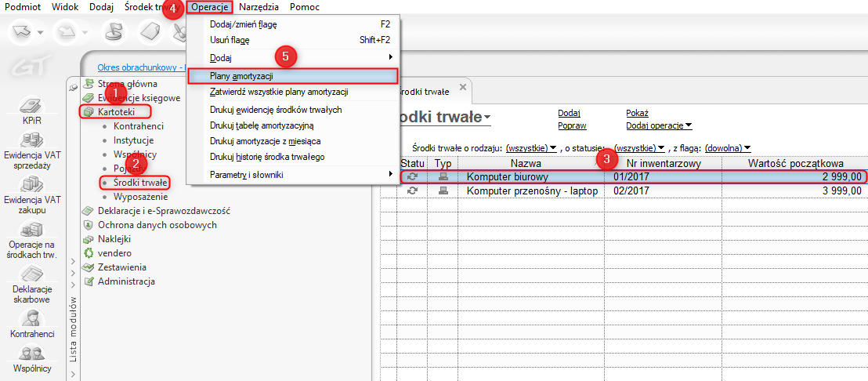Choose Dodaj/zmień flagę menu entry

pyautogui.click(x=294, y=24)
